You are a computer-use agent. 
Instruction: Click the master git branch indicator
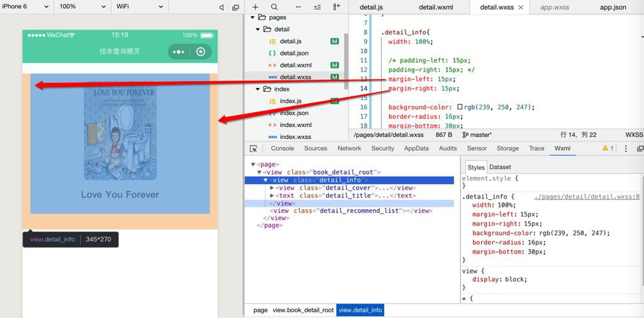(477, 134)
